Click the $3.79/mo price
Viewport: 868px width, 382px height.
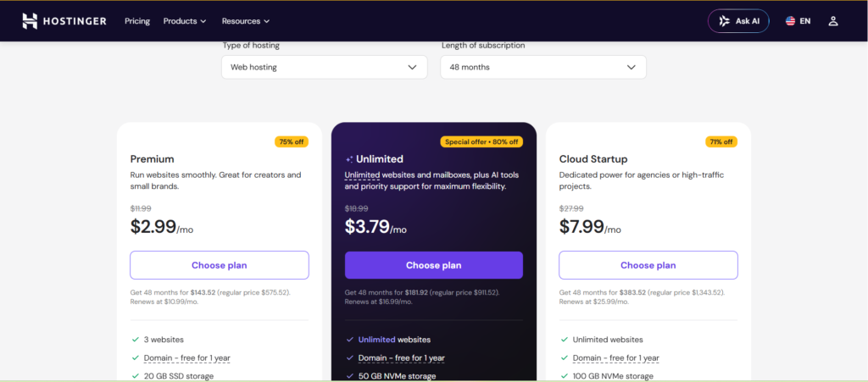pyautogui.click(x=376, y=227)
